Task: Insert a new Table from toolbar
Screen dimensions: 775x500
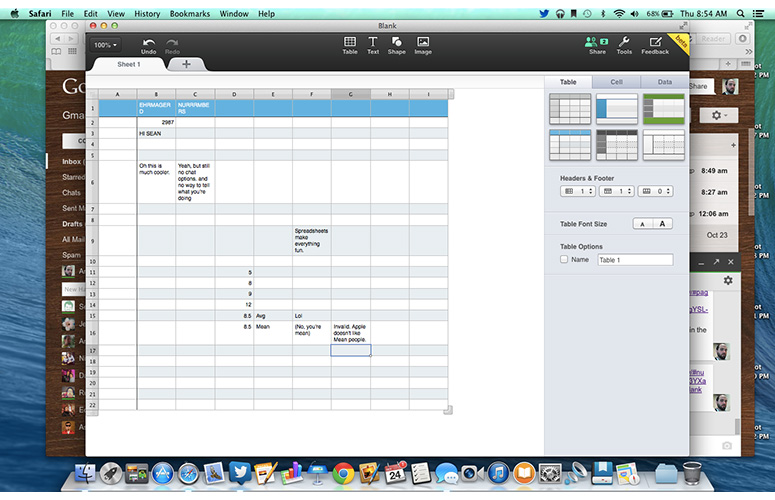Action: point(349,42)
